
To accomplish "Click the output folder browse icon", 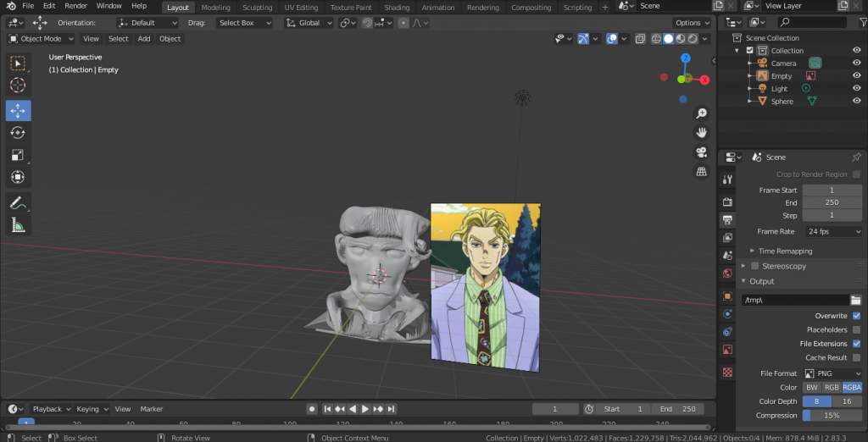I will coord(856,300).
